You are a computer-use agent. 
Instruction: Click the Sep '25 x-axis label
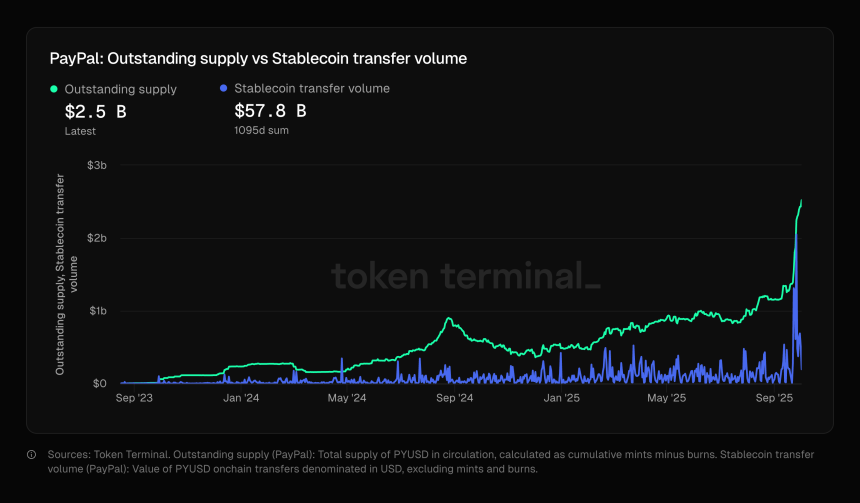coord(775,398)
